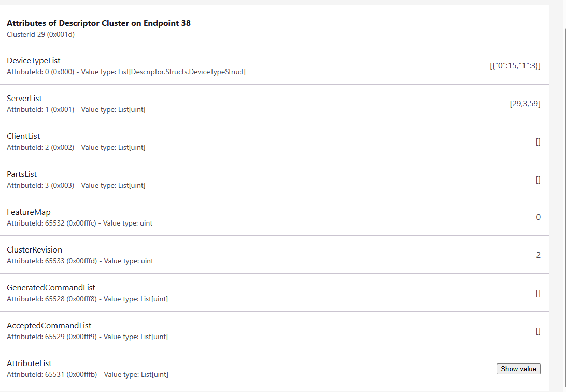Click the Show value button for AttributeList
This screenshot has height=392, width=566.
point(518,369)
